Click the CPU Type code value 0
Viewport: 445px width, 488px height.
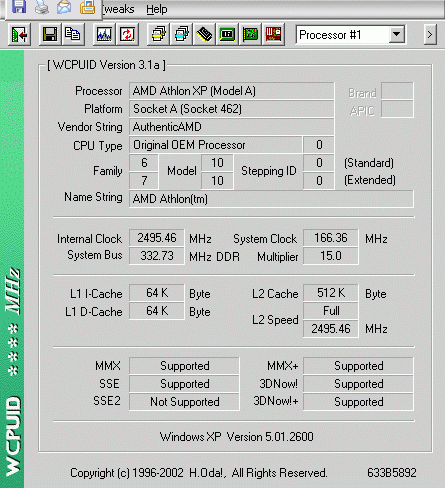point(319,145)
